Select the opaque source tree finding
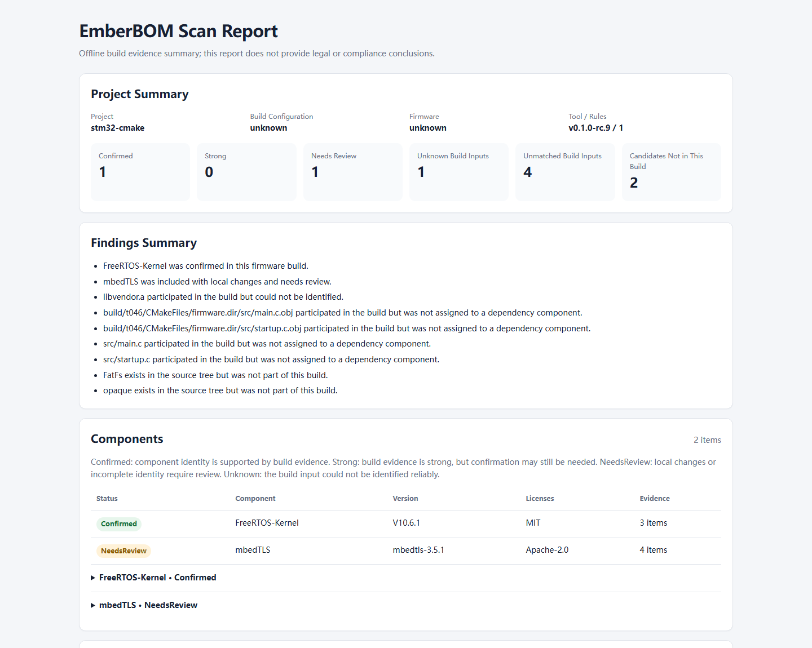Image resolution: width=812 pixels, height=648 pixels. click(220, 390)
